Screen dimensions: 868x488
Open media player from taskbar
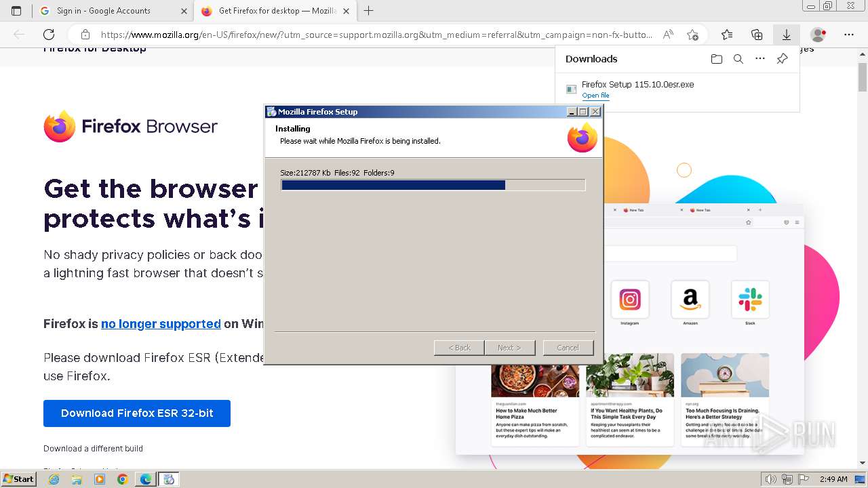(x=100, y=479)
